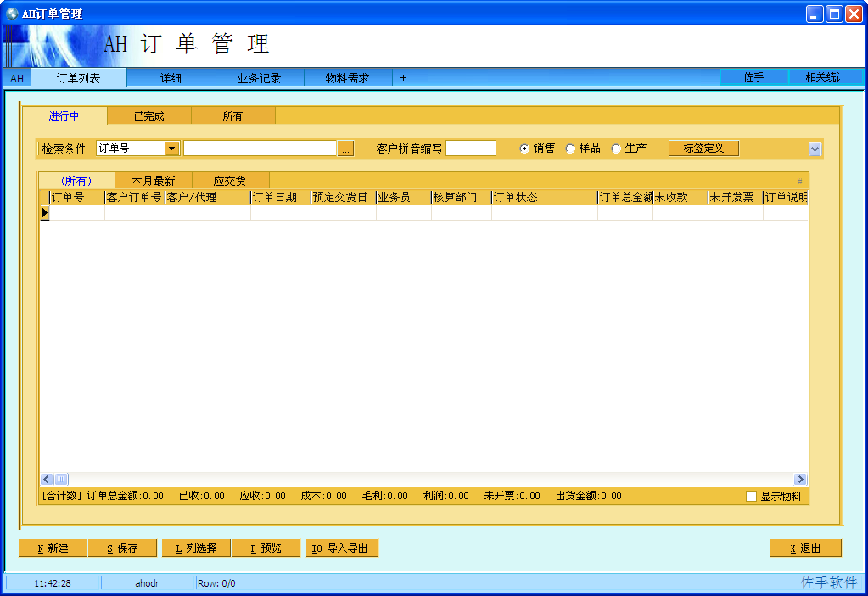Click the 订单说明 column header
The width and height of the screenshot is (868, 596).
786,197
